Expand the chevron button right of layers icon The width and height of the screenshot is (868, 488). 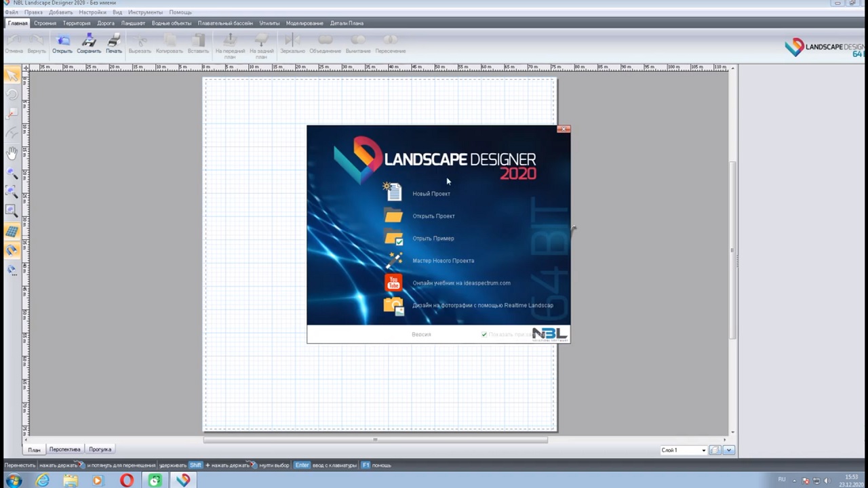pos(729,450)
